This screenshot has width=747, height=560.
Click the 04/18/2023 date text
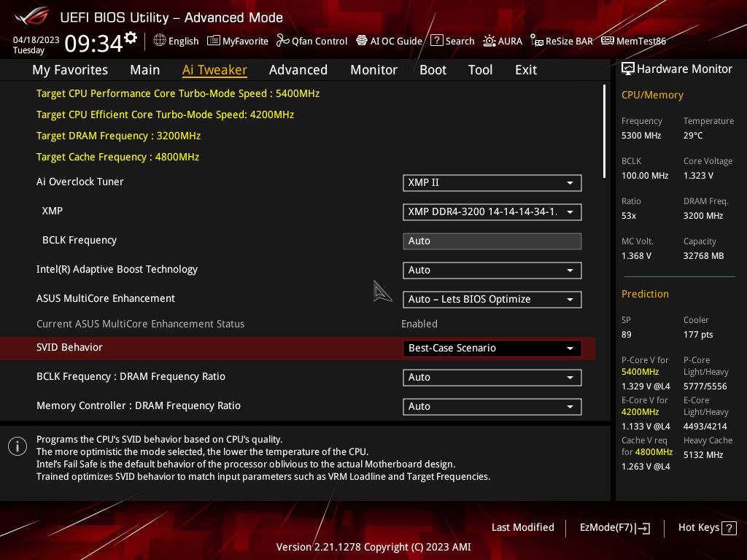(x=36, y=40)
